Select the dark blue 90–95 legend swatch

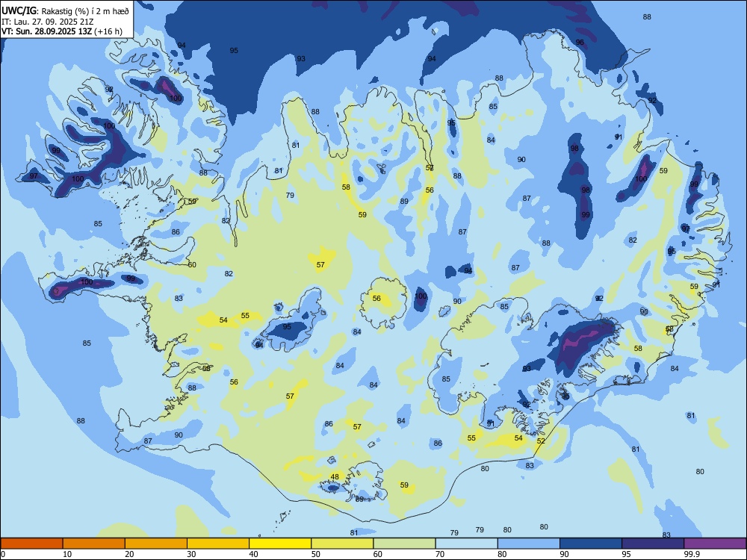coord(591,544)
